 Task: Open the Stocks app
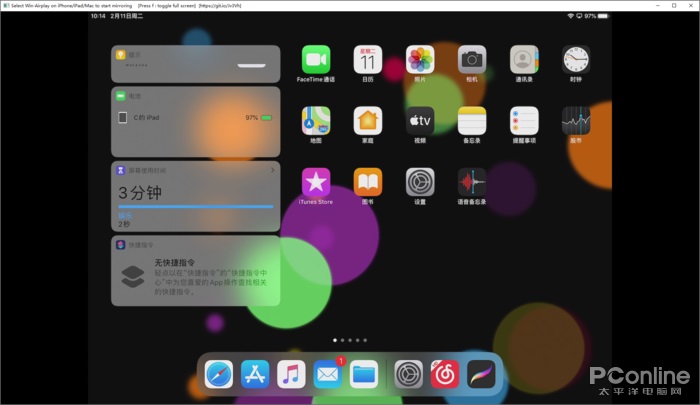(x=576, y=121)
